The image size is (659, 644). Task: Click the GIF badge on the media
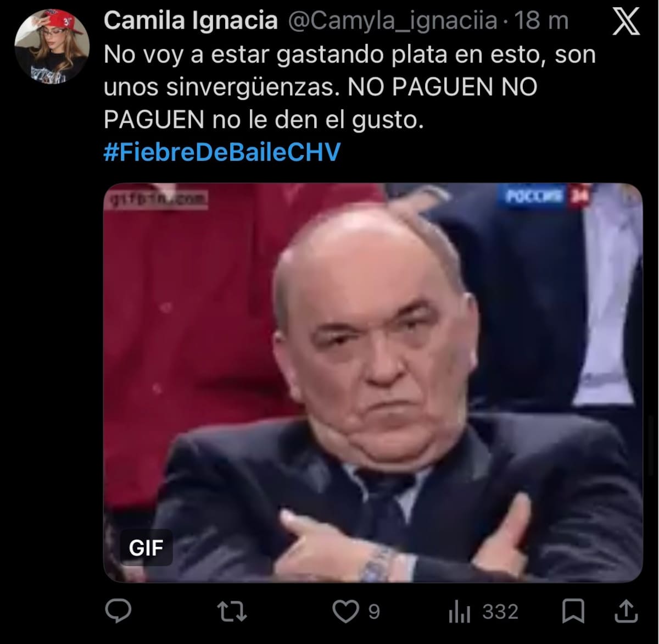(x=146, y=547)
